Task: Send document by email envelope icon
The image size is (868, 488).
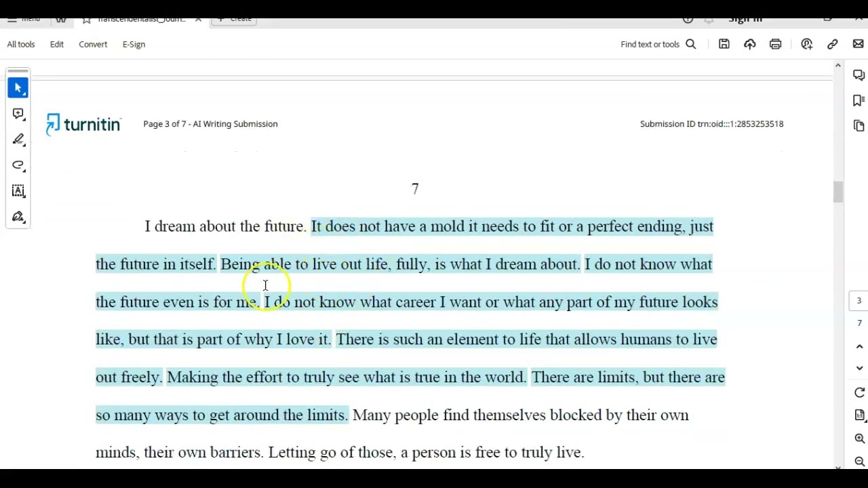Action: click(x=859, y=44)
